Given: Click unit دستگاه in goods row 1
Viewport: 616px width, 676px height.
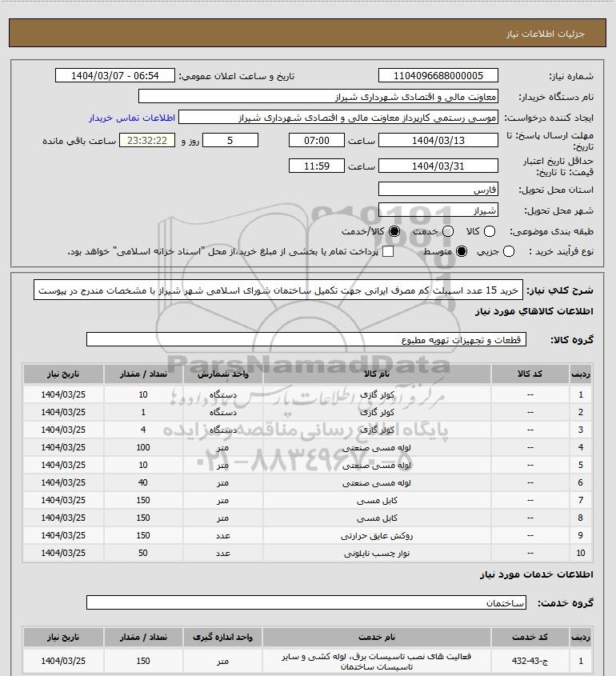Looking at the screenshot, I should pos(223,394).
